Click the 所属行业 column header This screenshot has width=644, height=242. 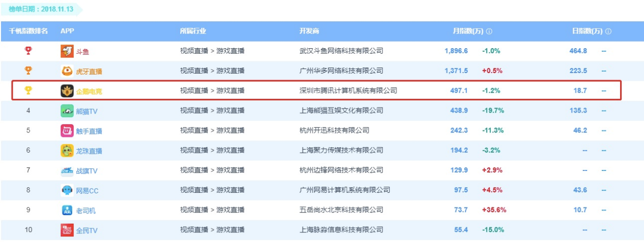tap(193, 31)
